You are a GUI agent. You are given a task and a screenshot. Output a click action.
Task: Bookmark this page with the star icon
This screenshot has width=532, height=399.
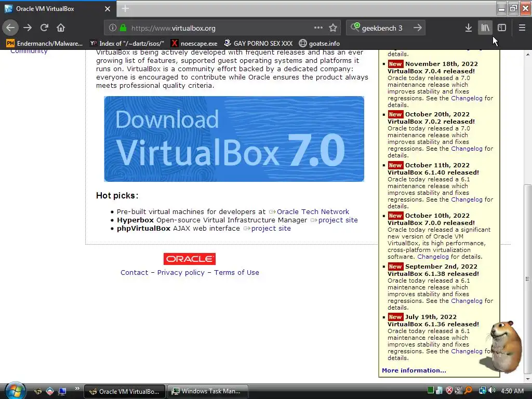click(x=333, y=28)
